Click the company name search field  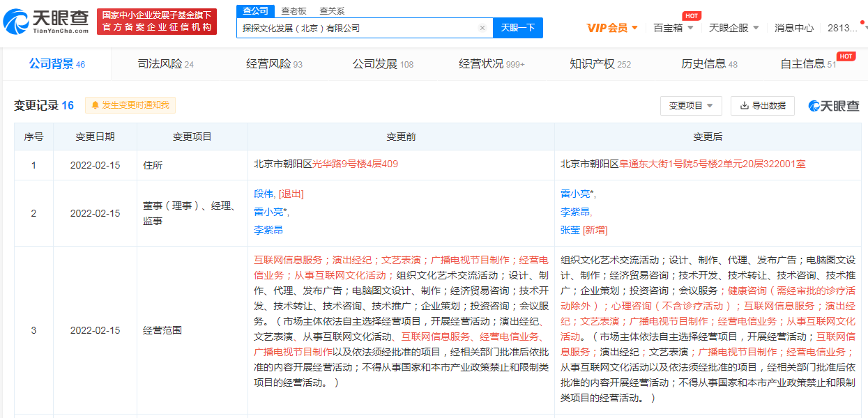click(x=356, y=28)
